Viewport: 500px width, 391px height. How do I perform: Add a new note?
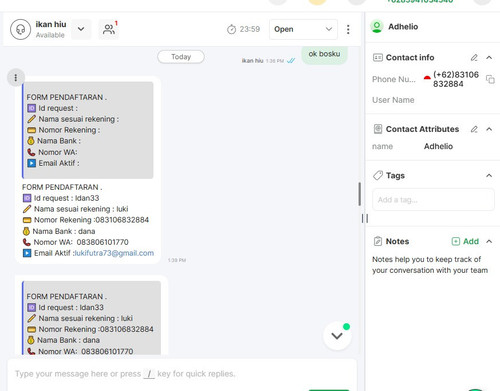click(x=465, y=241)
